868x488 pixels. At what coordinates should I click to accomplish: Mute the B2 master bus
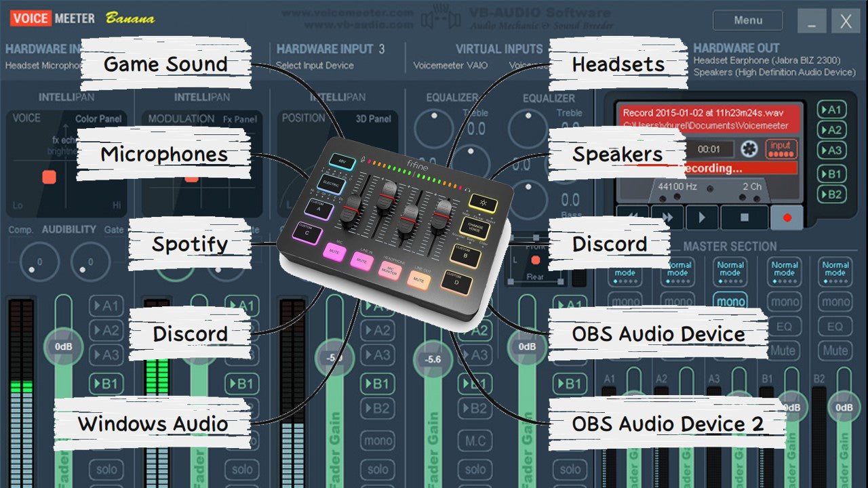[x=835, y=350]
